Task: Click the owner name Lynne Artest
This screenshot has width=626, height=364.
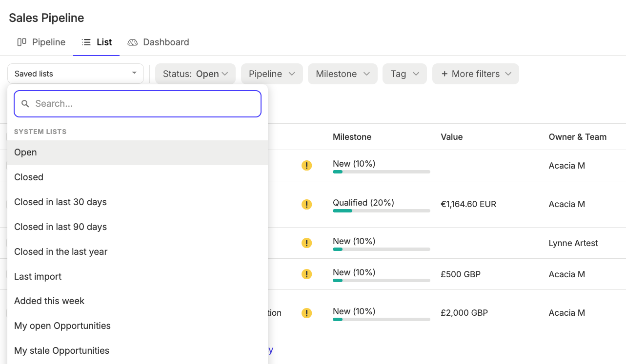Action: pos(573,243)
